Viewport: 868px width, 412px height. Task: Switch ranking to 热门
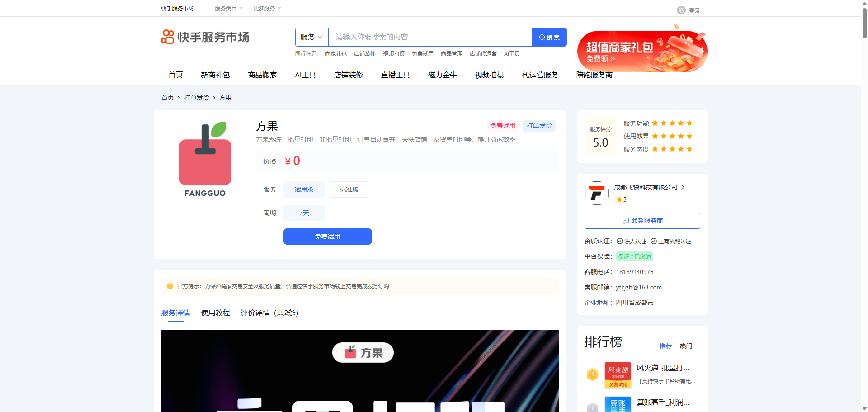686,346
